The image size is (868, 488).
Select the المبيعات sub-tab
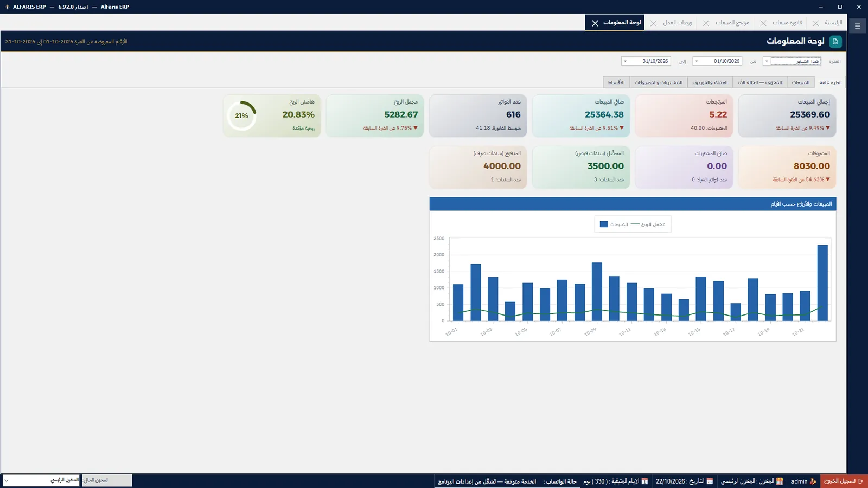point(800,82)
